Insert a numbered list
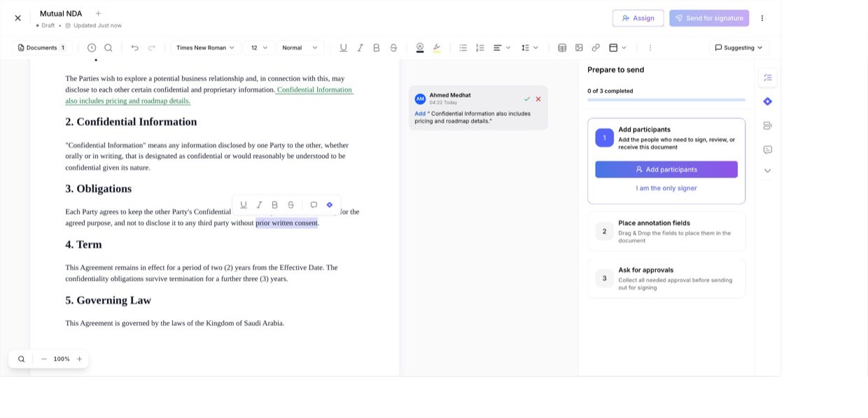The height and width of the screenshot is (418, 868). point(479,48)
